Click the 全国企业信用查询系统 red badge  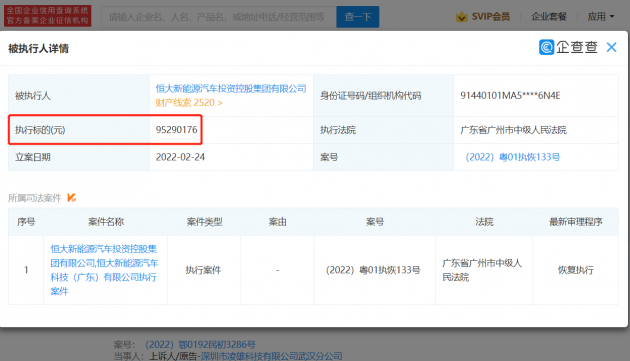(47, 16)
